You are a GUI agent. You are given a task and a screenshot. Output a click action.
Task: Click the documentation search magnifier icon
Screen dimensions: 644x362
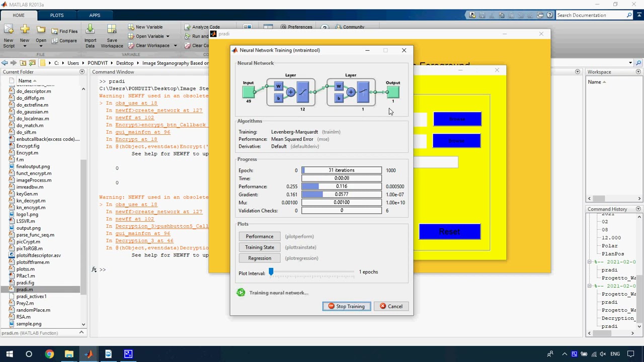pyautogui.click(x=629, y=15)
